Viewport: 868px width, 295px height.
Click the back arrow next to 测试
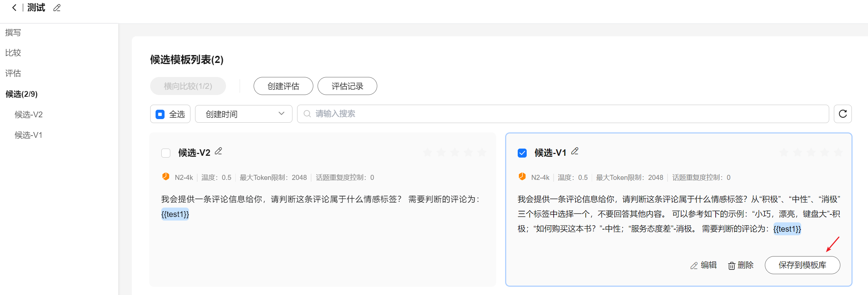14,8
